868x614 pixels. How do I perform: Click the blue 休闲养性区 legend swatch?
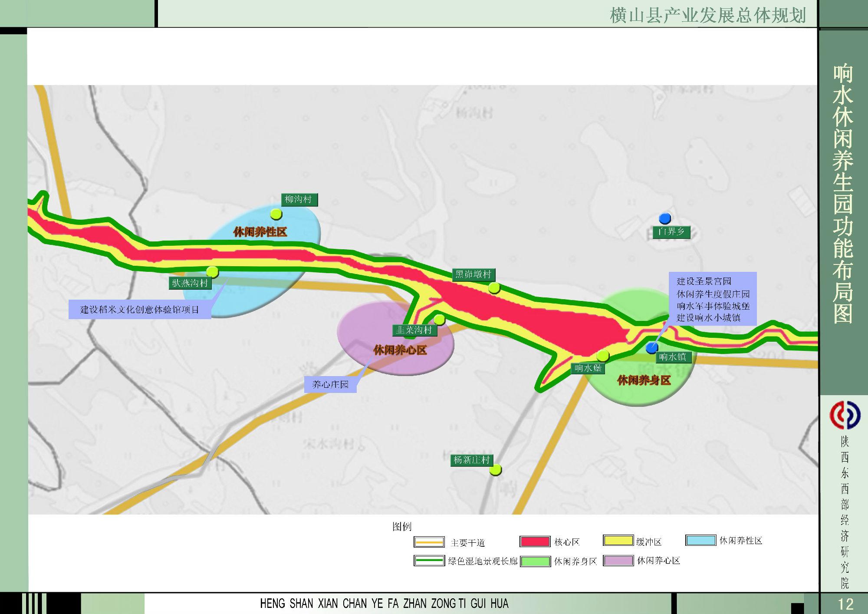point(701,540)
